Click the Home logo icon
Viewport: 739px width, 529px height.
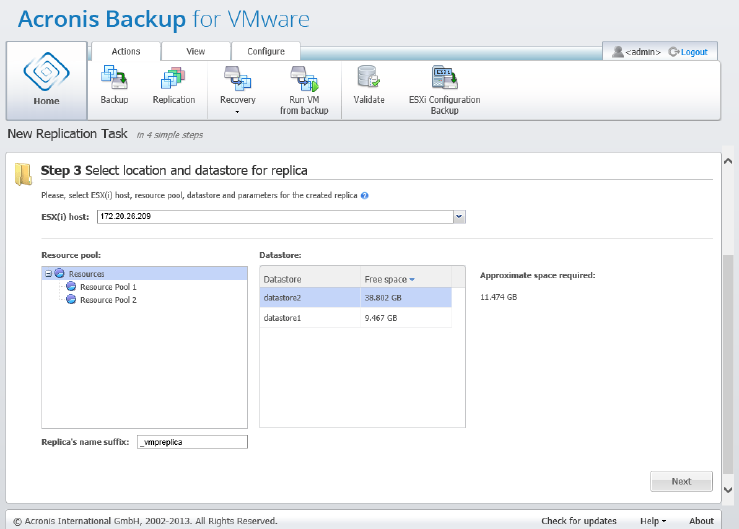click(45, 72)
